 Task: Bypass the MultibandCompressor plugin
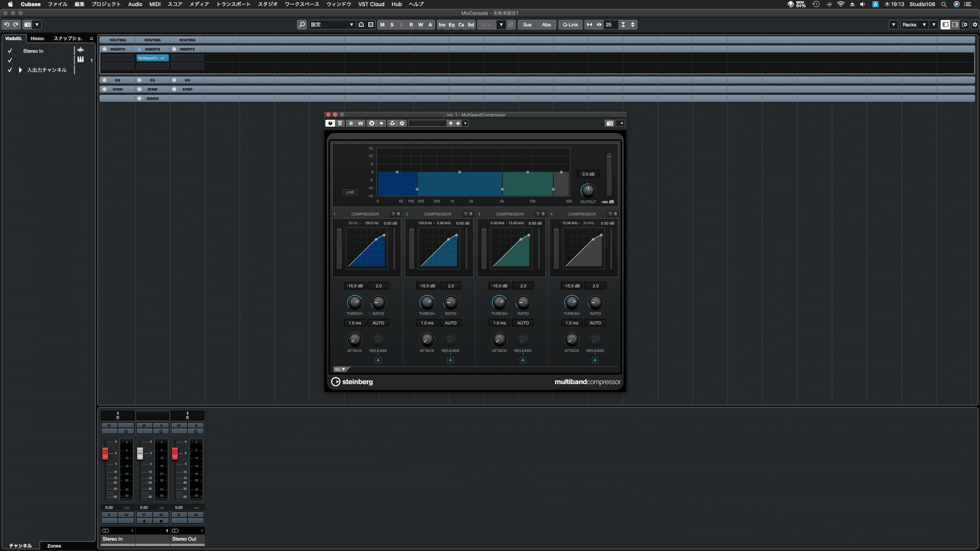pyautogui.click(x=330, y=123)
